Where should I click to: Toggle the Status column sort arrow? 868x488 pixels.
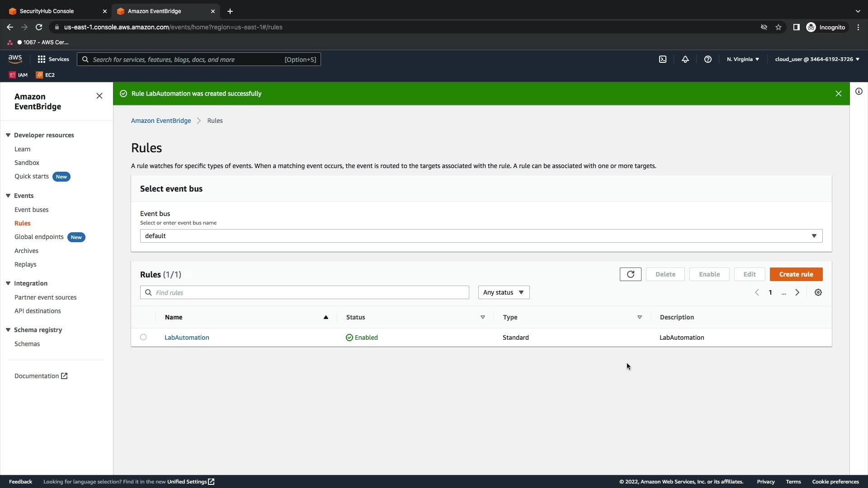tap(482, 317)
